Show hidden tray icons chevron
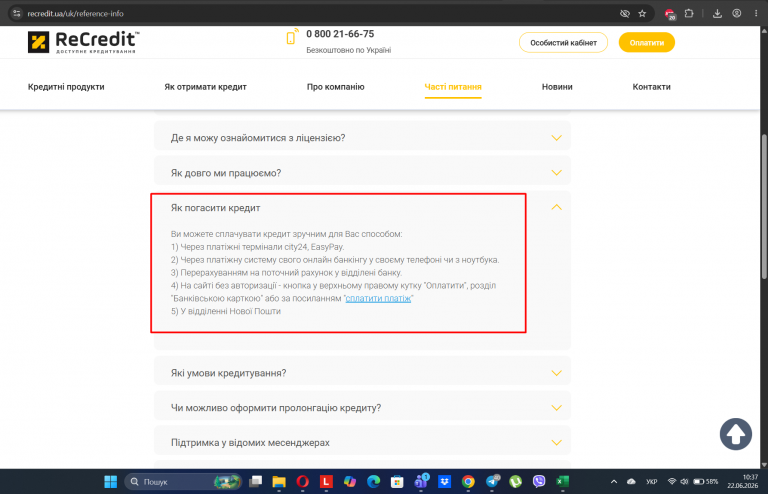 614,482
